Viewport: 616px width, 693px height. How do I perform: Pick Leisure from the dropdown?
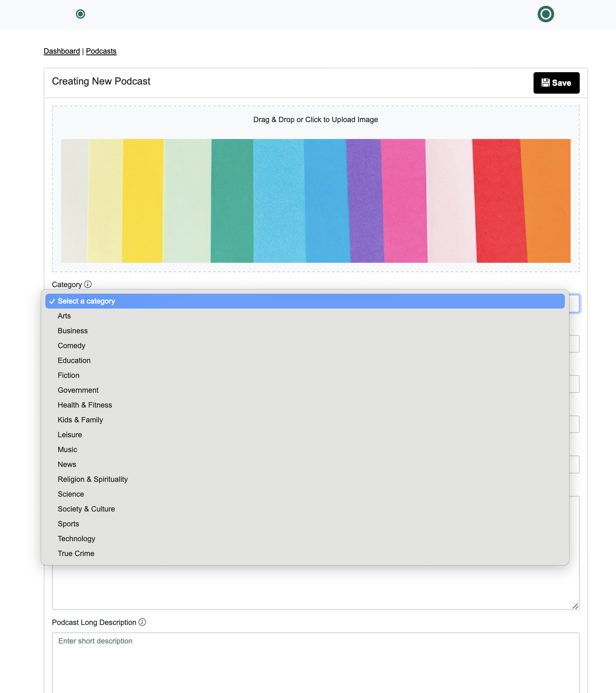(x=305, y=435)
